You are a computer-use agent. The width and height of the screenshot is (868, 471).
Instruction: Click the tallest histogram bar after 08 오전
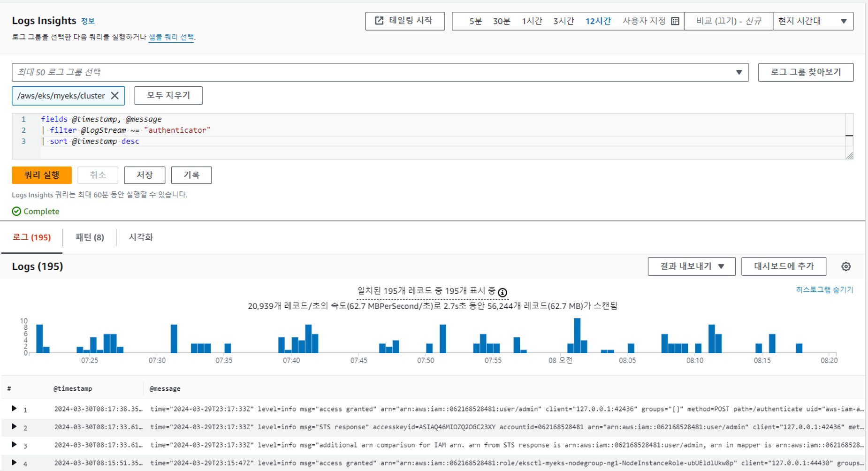[x=577, y=335]
